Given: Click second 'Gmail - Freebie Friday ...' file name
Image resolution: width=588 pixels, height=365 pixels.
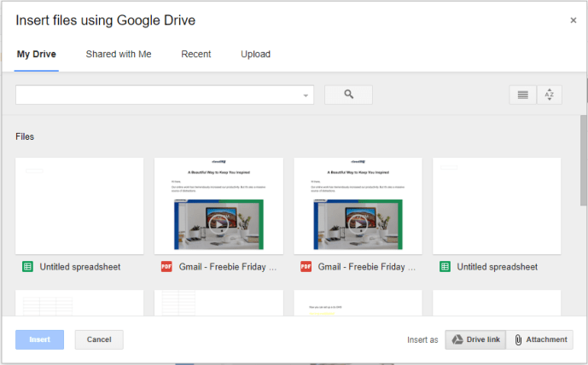Looking at the screenshot, I should pos(367,267).
